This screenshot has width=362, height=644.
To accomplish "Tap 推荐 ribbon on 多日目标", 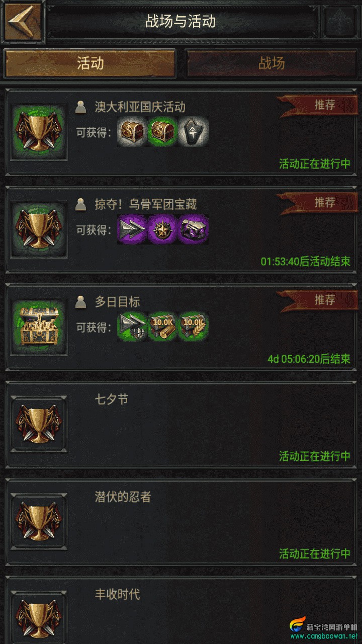I will pyautogui.click(x=317, y=300).
